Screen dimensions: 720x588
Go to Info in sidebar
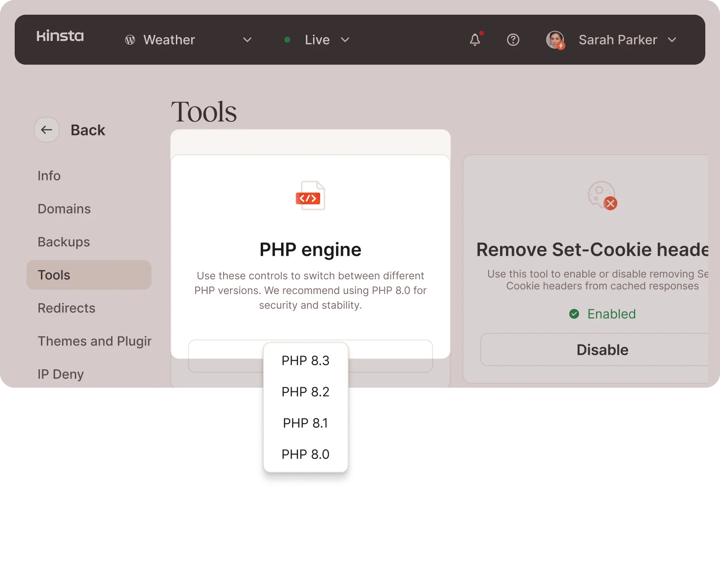(49, 176)
